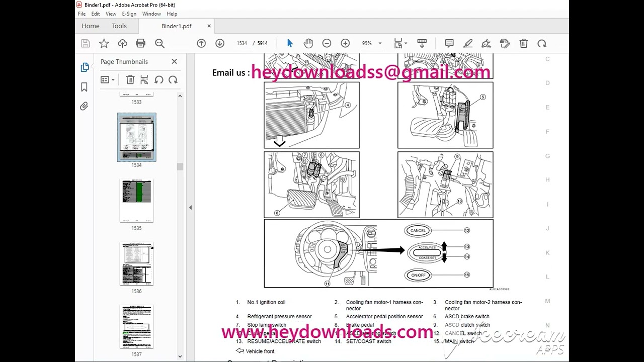Select the Binder1.pdf document tab
Screen dimensions: 644x362
click(x=177, y=26)
